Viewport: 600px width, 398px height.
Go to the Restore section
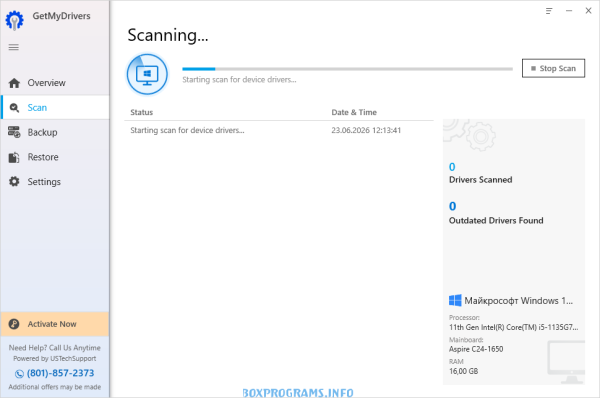(55, 157)
